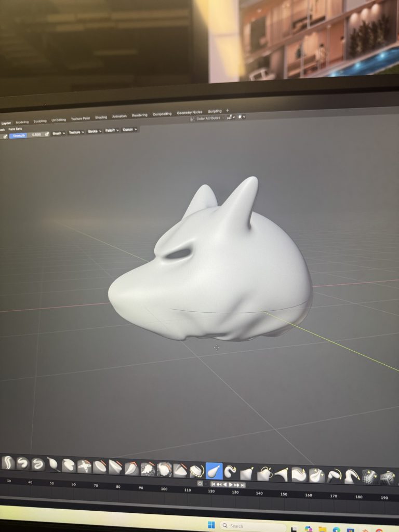This screenshot has height=532, width=399.
Task: Jump to next keyframe
Action: click(x=236, y=485)
